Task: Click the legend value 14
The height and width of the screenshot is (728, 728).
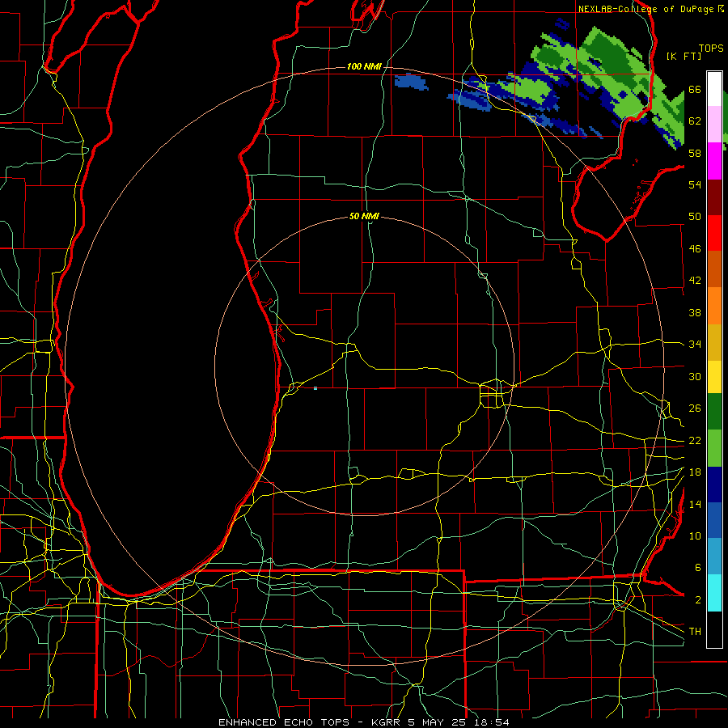Action: click(x=695, y=504)
